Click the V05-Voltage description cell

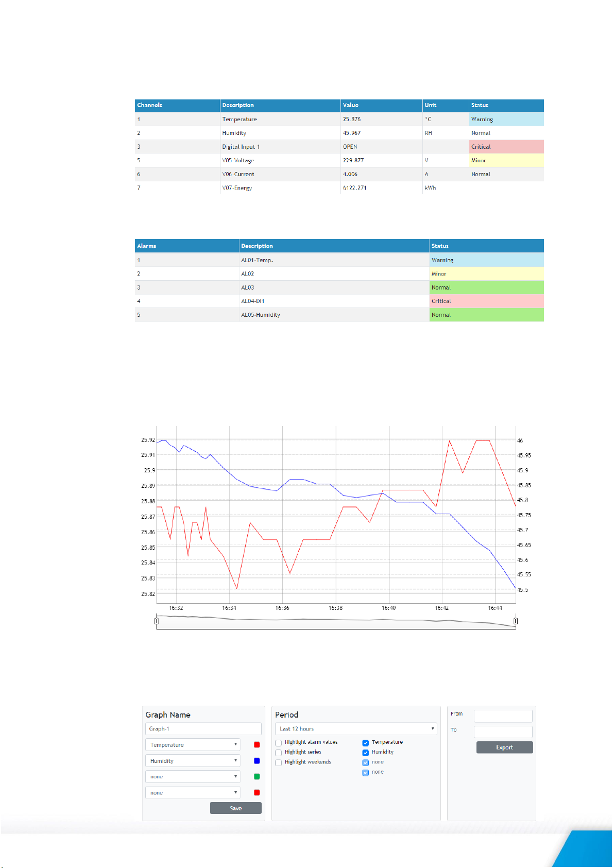pyautogui.click(x=280, y=160)
